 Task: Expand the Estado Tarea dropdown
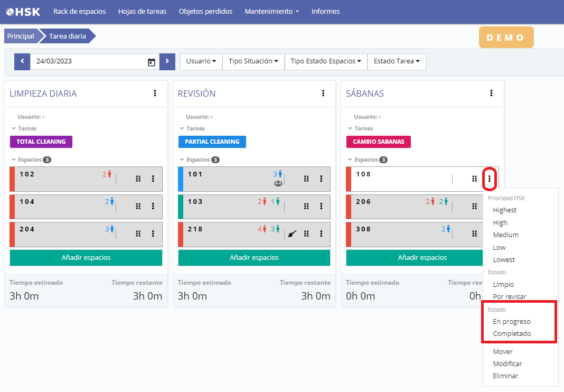point(396,61)
